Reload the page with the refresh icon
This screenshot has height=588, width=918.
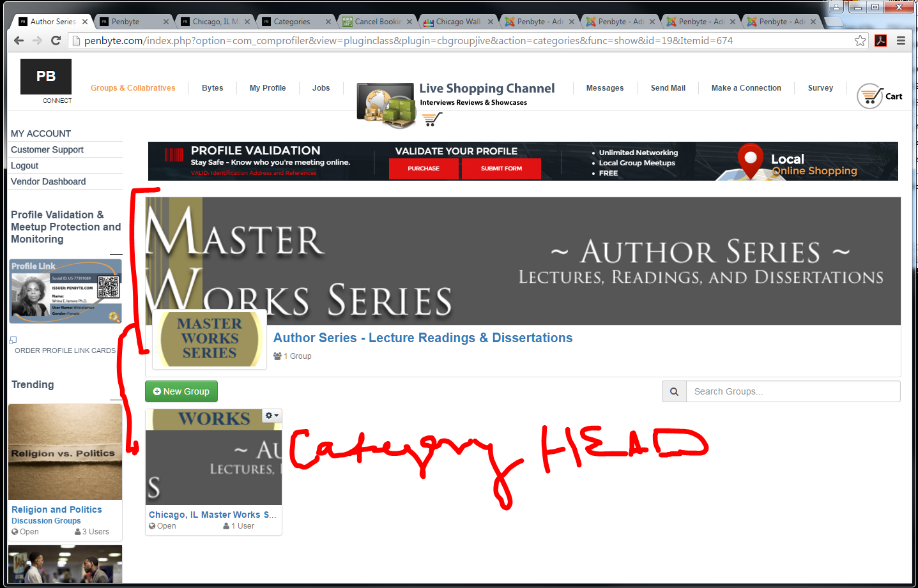(x=56, y=40)
